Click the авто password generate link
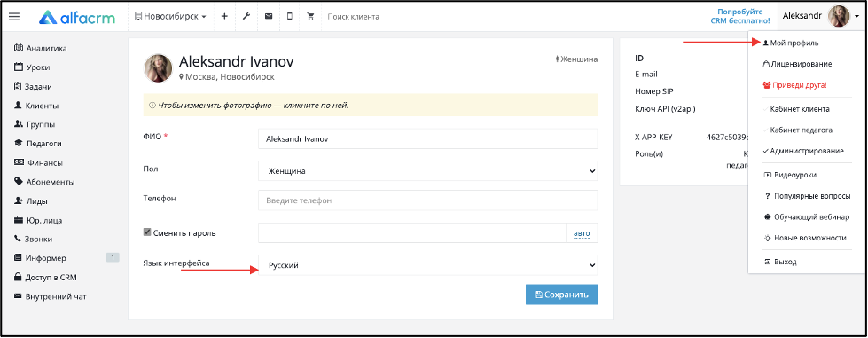Screen dimensions: 868x338 (582, 233)
